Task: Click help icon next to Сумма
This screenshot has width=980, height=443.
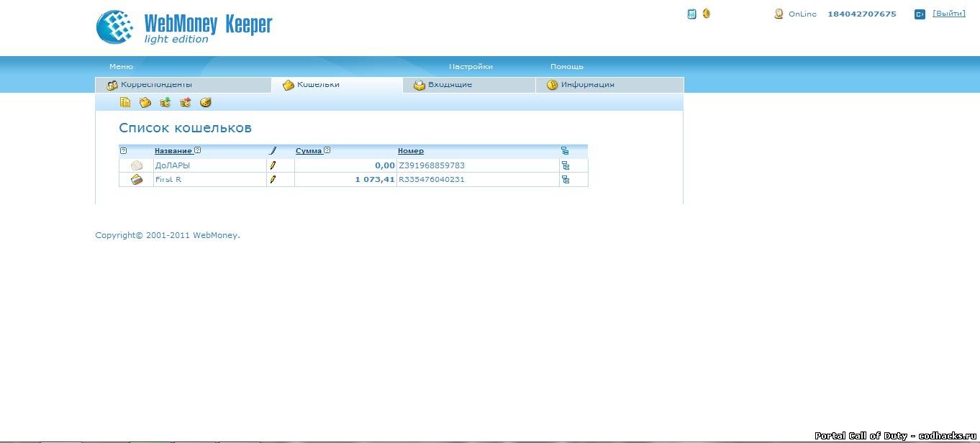Action: [327, 150]
